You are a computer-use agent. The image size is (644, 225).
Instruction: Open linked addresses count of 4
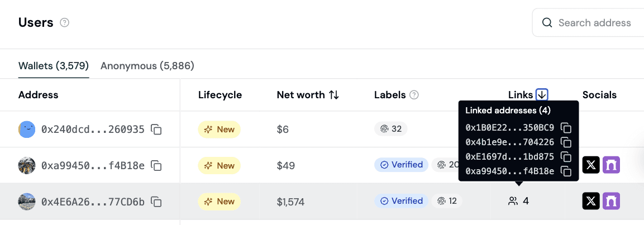(519, 201)
